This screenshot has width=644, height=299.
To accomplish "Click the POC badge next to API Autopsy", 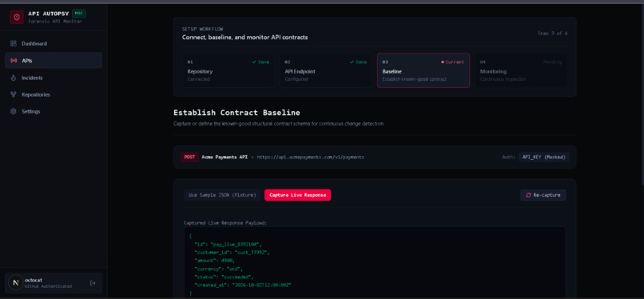I will (x=78, y=14).
